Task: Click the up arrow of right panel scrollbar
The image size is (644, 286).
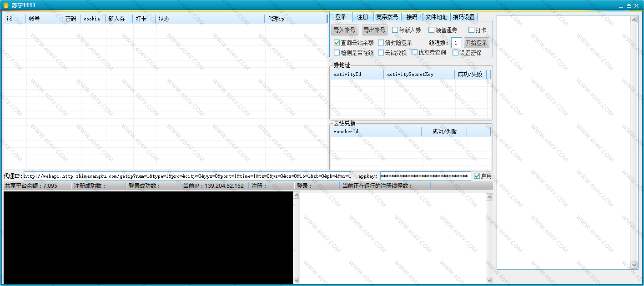Action: click(x=634, y=20)
